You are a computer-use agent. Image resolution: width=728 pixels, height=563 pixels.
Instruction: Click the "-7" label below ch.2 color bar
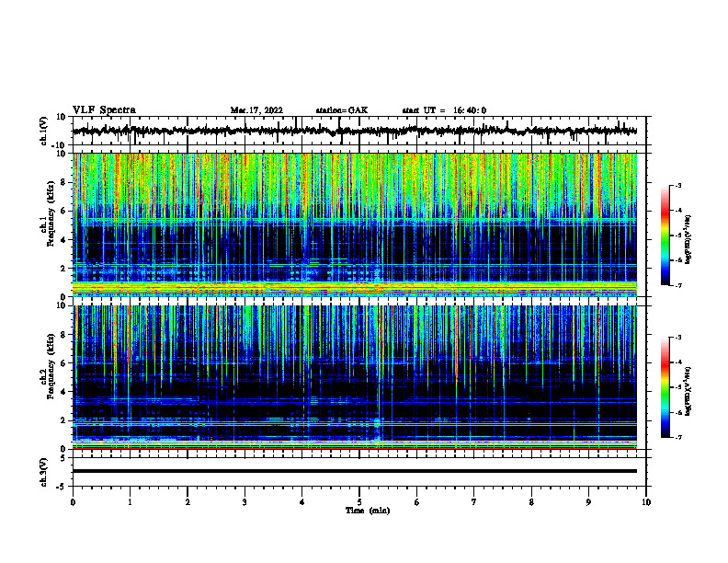[677, 438]
